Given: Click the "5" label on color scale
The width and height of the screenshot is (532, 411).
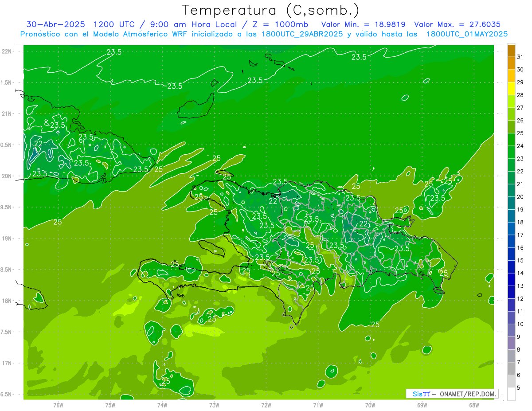Looking at the screenshot, I should click(x=519, y=388).
